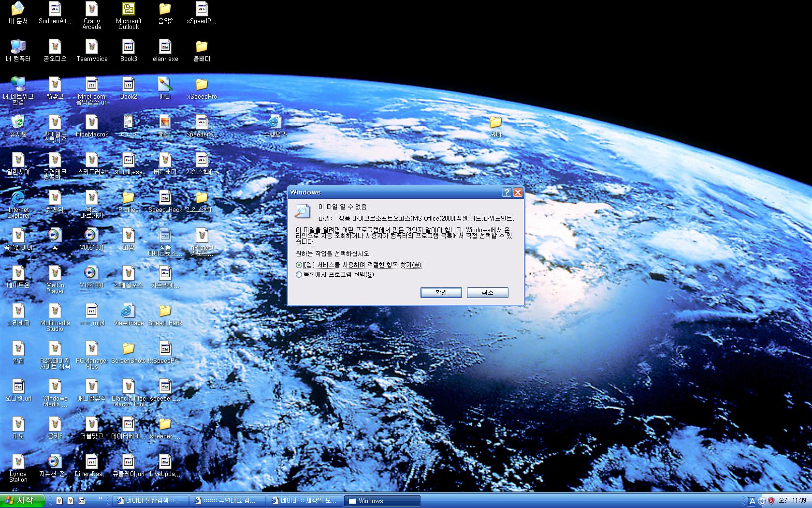This screenshot has width=812, height=508.
Task: Select the 알집 shortcut
Action: 18,353
